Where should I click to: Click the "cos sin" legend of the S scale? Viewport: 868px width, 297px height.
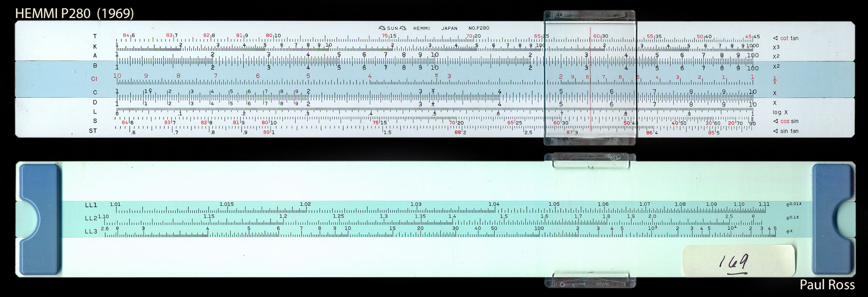[x=786, y=121]
